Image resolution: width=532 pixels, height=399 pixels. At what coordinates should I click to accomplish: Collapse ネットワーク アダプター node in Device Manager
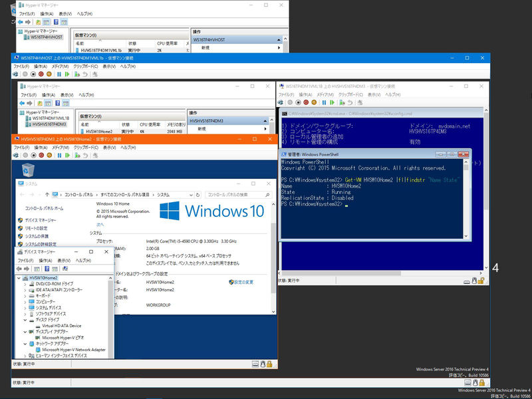[x=25, y=344]
